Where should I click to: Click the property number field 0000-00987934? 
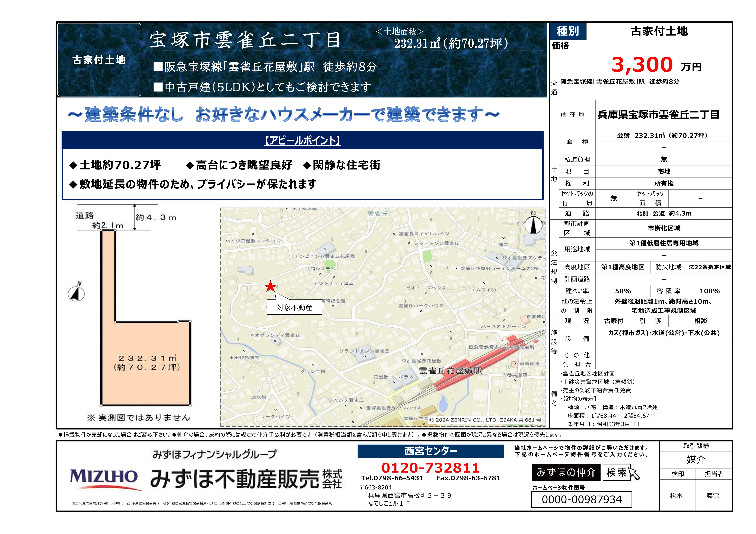pyautogui.click(x=582, y=499)
